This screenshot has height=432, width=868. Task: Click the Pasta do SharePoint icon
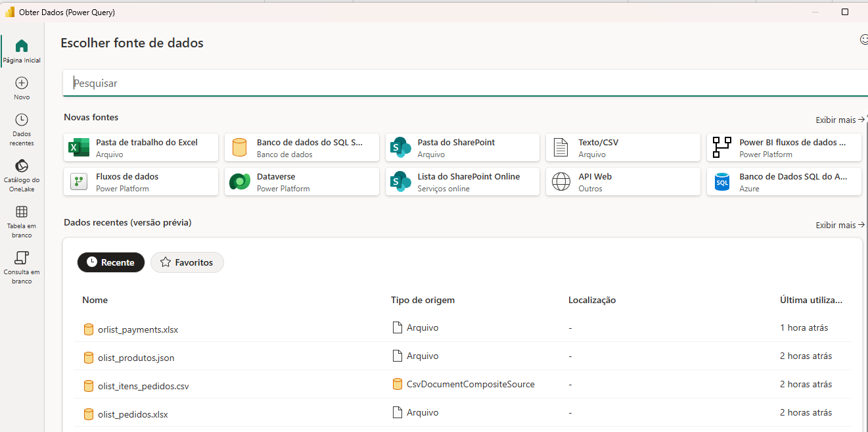400,148
